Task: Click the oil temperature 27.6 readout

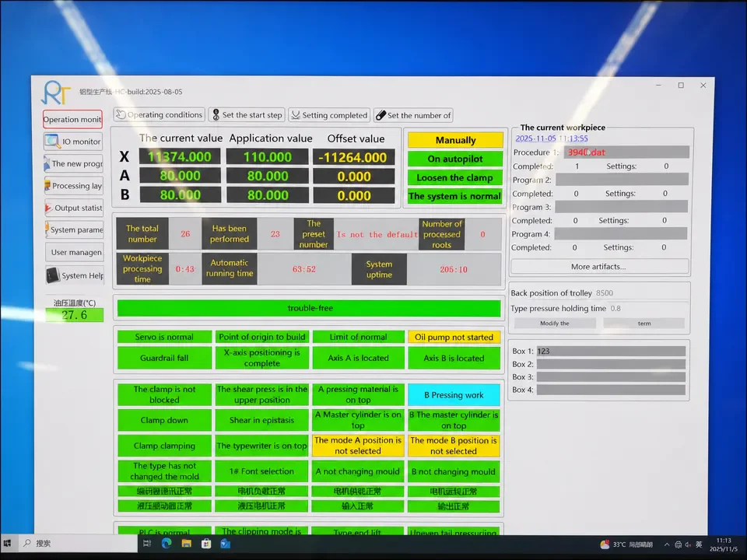Action: coord(75,315)
